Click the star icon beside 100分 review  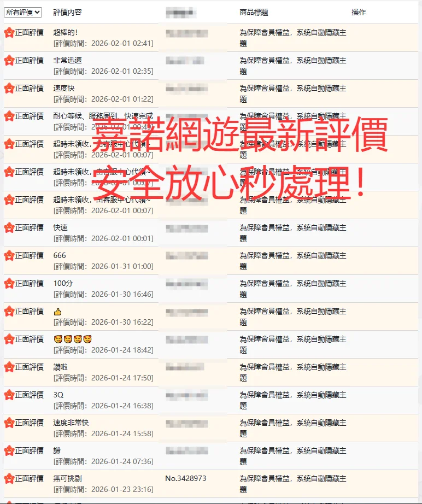(9, 283)
